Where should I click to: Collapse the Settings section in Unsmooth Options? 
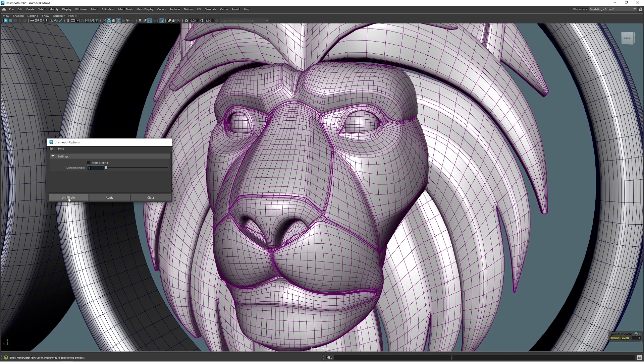coord(53,156)
